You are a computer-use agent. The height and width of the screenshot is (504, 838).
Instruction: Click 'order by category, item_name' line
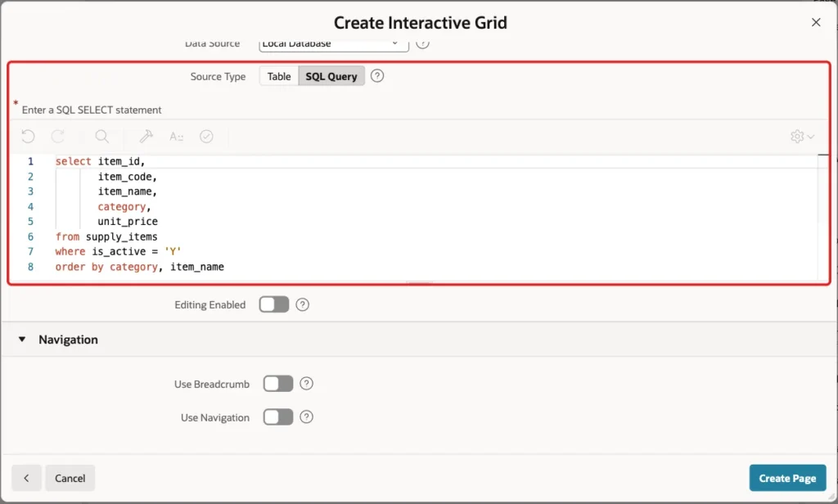click(139, 267)
